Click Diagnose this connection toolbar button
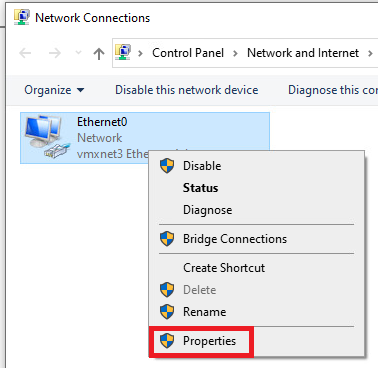The height and width of the screenshot is (368, 378). 333,90
